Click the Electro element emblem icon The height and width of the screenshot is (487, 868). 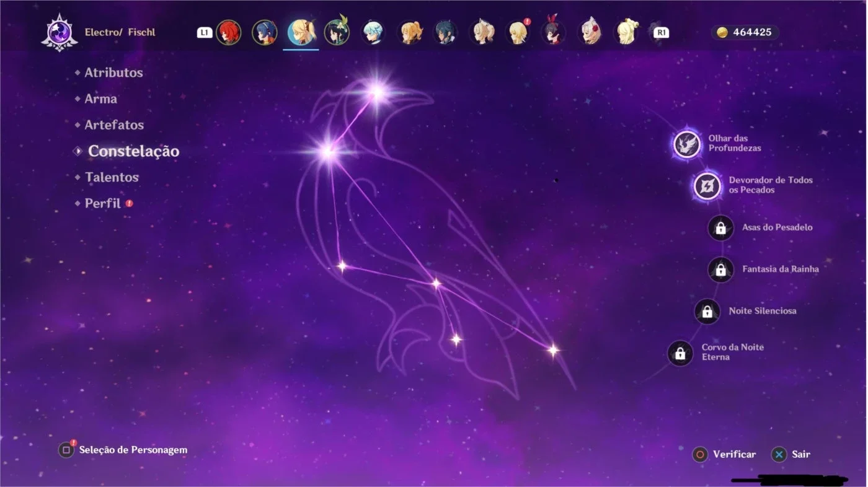pyautogui.click(x=59, y=32)
